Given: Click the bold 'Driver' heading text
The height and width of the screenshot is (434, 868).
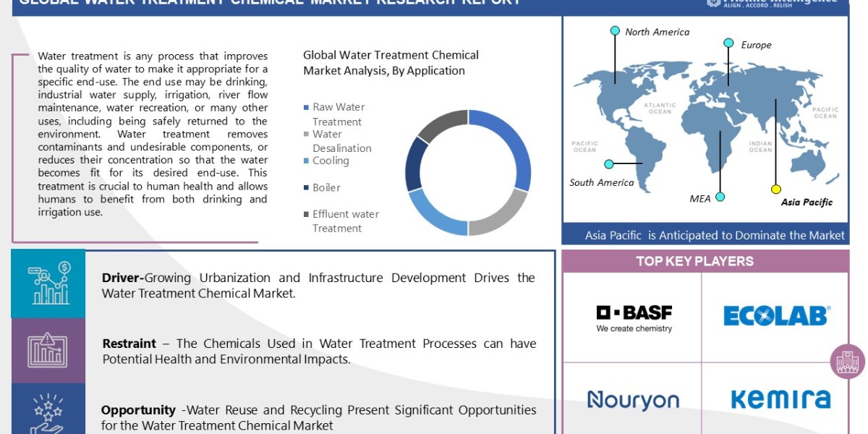Looking at the screenshot, I should click(x=123, y=278).
